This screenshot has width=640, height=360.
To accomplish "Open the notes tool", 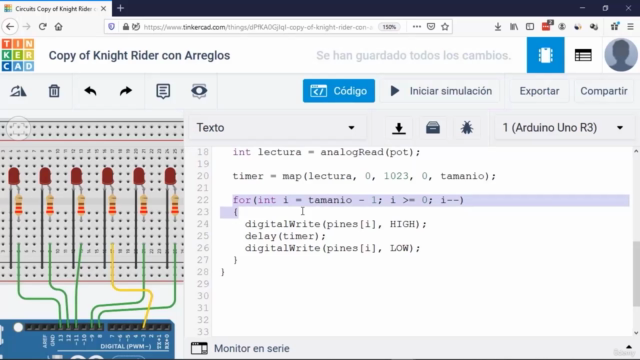I will (163, 91).
